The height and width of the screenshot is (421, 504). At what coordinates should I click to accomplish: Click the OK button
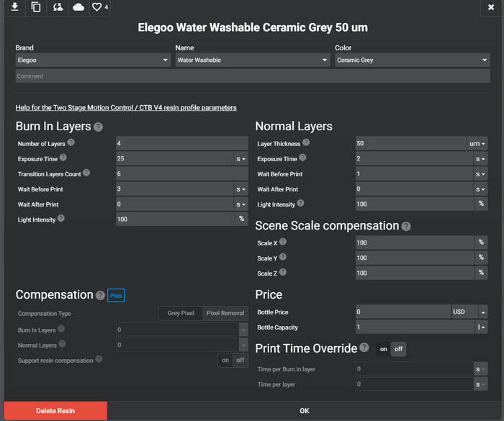[x=305, y=411]
